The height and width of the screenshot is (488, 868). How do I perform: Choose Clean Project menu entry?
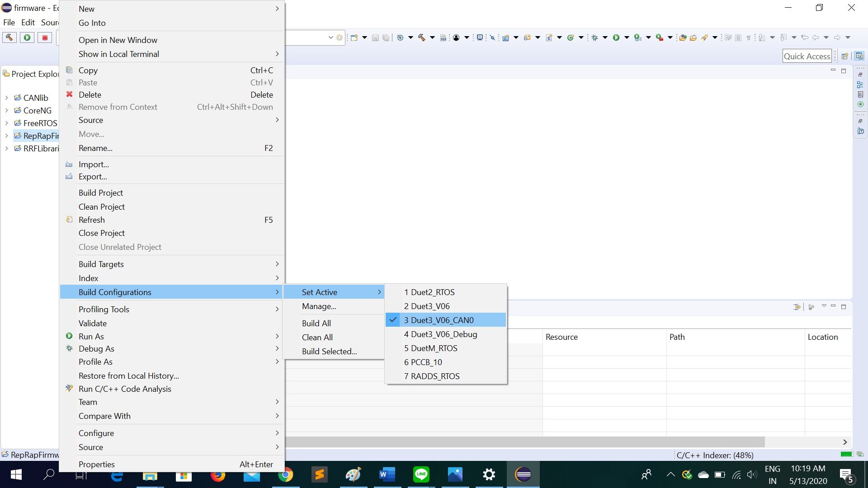(x=172, y=206)
